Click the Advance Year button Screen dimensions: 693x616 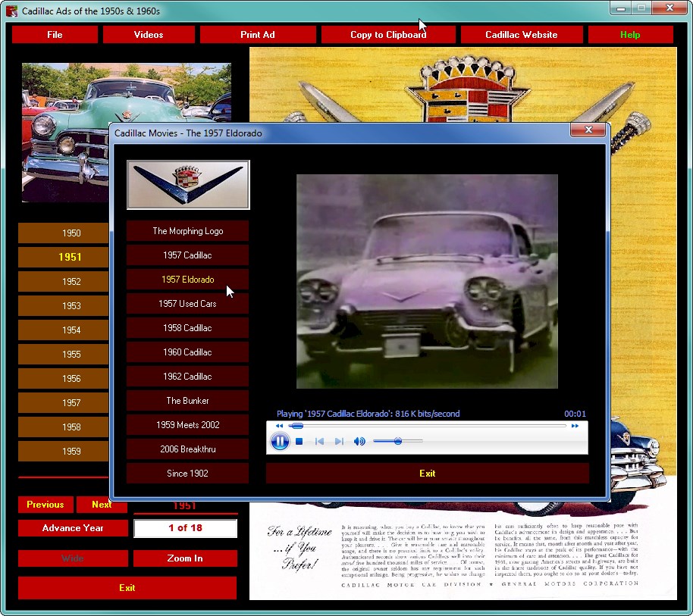point(73,528)
